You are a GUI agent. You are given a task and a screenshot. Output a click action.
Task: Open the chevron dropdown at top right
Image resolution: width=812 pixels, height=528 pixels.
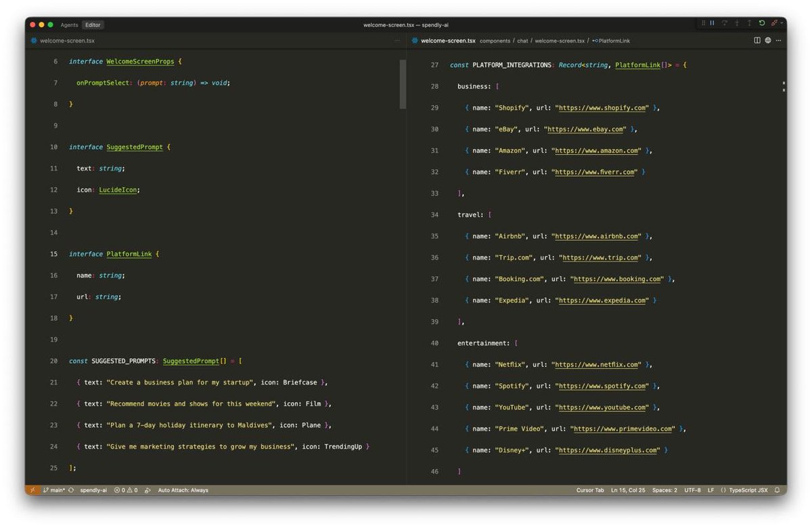[782, 22]
